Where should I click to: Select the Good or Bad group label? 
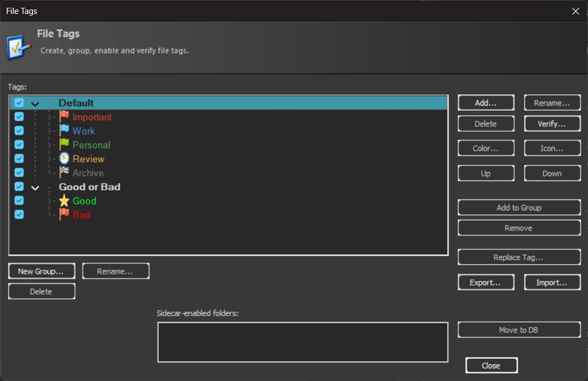coord(90,187)
